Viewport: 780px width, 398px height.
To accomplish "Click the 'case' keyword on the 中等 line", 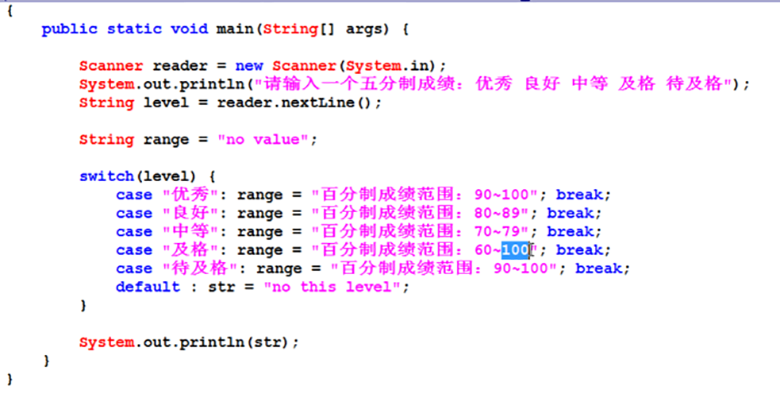I will coord(134,232).
